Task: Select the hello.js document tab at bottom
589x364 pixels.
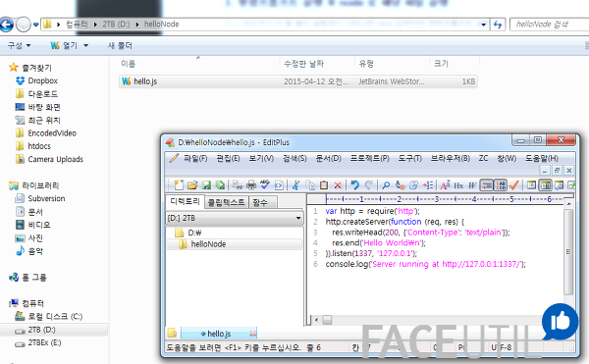Action: (219, 334)
